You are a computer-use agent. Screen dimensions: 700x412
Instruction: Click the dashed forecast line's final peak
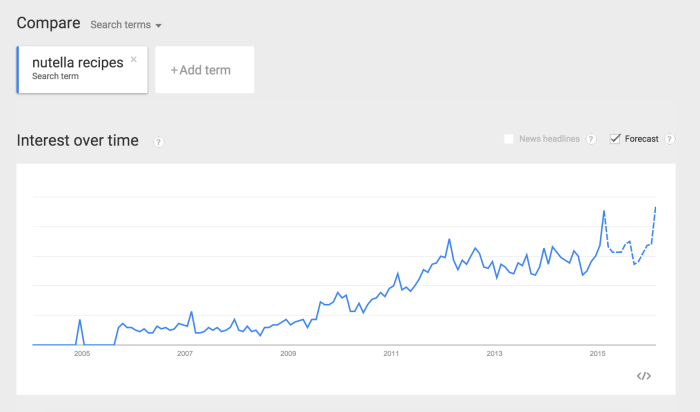655,207
